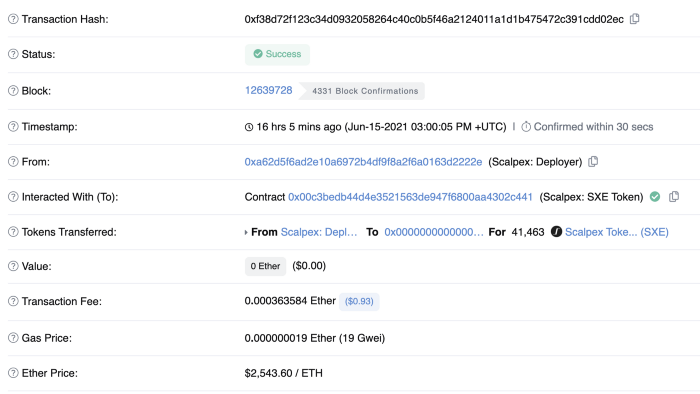The image size is (700, 394).
Task: Expand the Tokens Transferred arrow
Action: pyautogui.click(x=246, y=232)
